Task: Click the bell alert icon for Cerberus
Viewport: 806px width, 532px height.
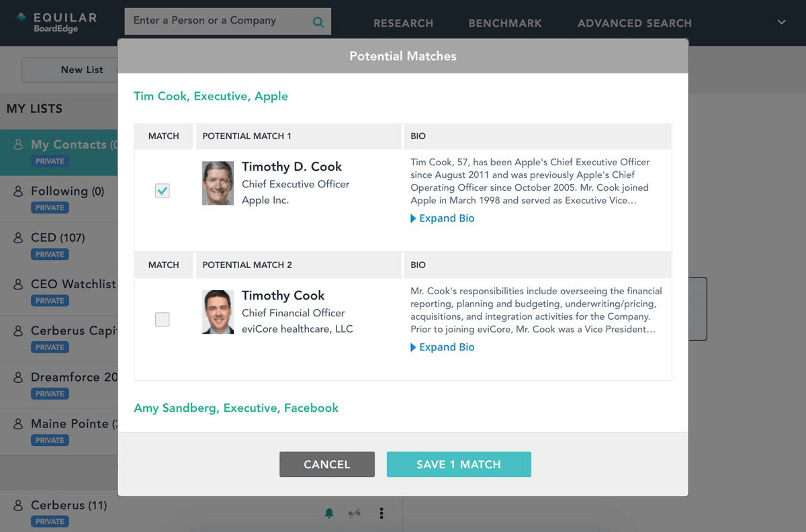Action: point(329,513)
